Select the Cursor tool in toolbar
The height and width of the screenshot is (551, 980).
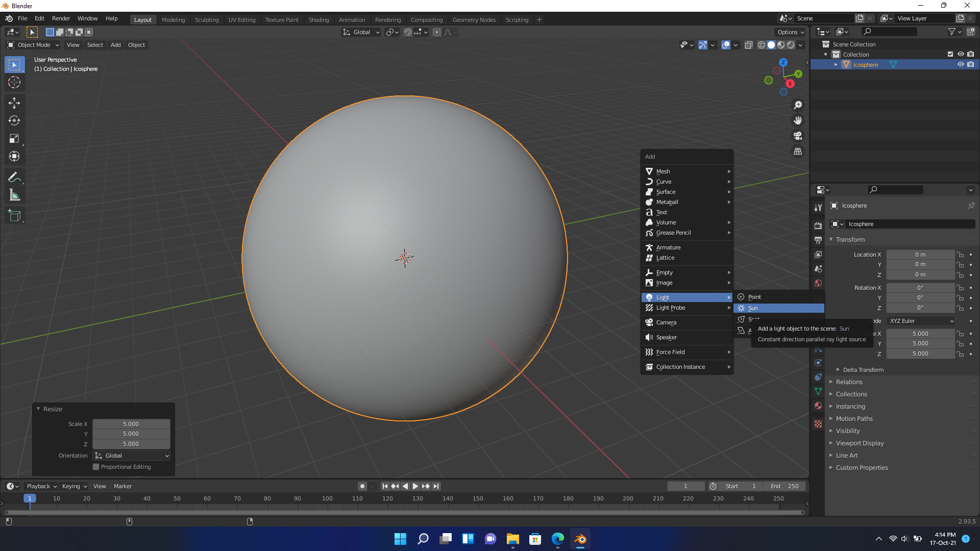coord(14,82)
